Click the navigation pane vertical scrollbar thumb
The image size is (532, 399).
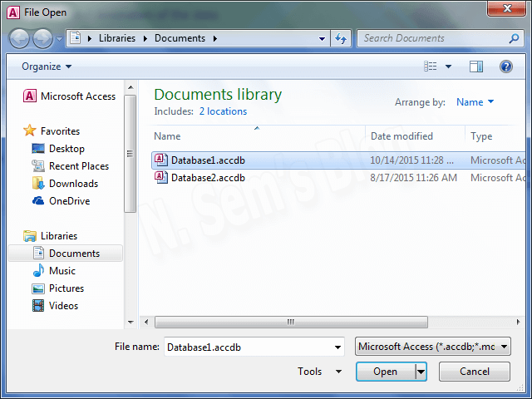click(x=130, y=154)
